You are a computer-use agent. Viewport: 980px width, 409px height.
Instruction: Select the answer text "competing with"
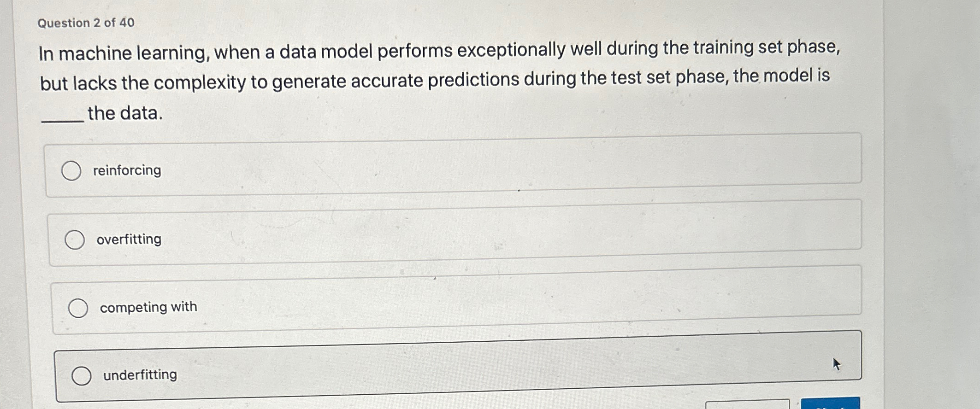click(x=148, y=307)
